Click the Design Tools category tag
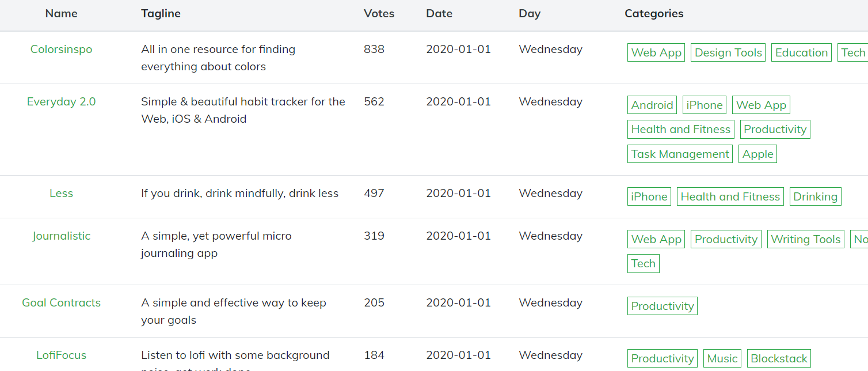 [x=728, y=52]
